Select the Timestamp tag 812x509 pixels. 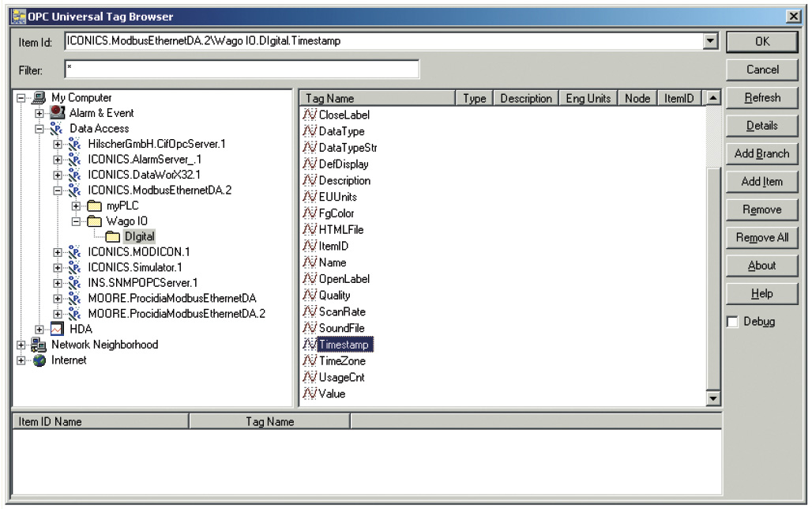[x=344, y=344]
